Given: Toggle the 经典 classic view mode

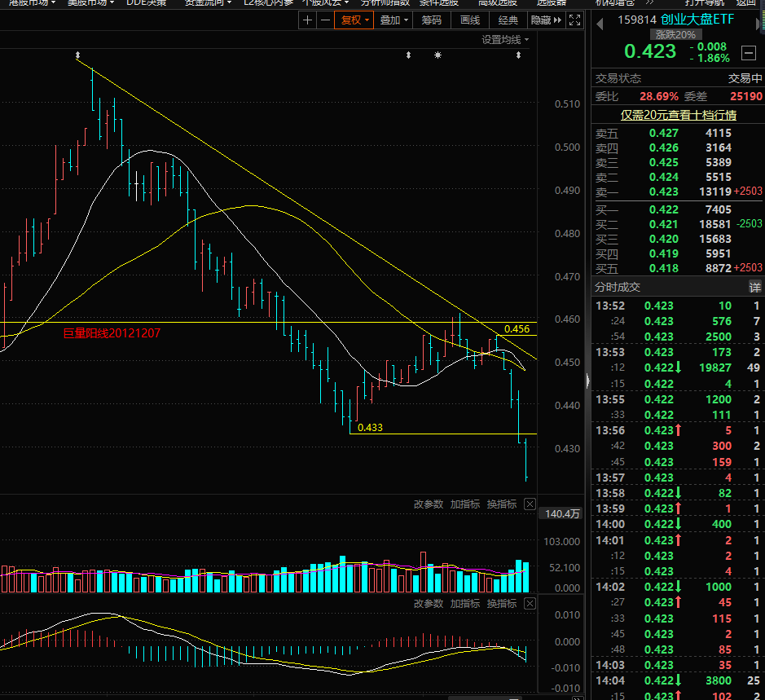Looking at the screenshot, I should tap(508, 20).
